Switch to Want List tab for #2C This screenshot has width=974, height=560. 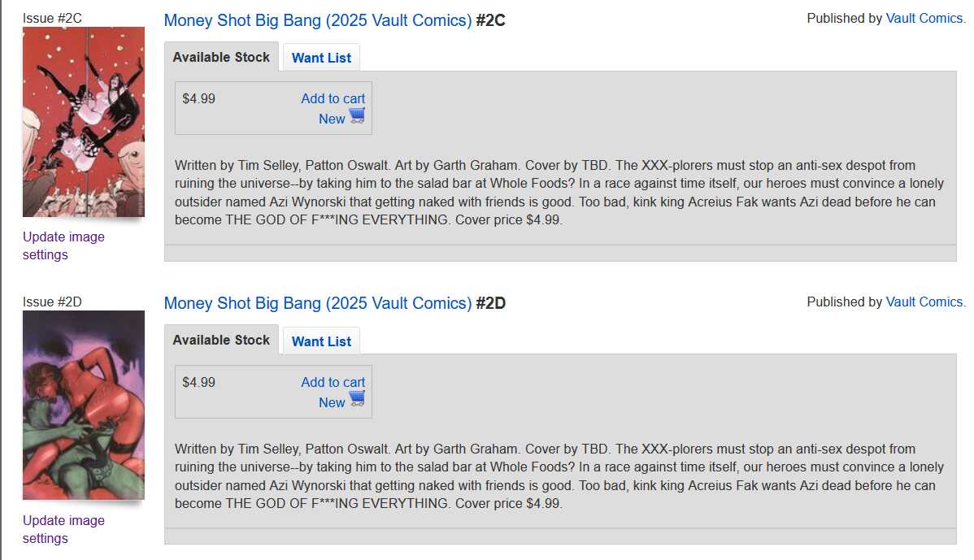[321, 58]
